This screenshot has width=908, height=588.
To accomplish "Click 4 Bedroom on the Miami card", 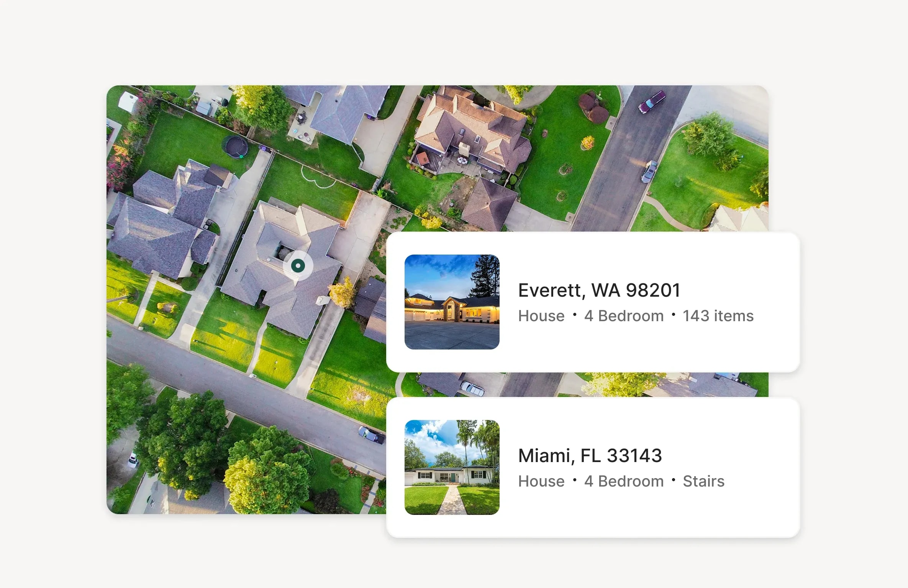I will [624, 481].
